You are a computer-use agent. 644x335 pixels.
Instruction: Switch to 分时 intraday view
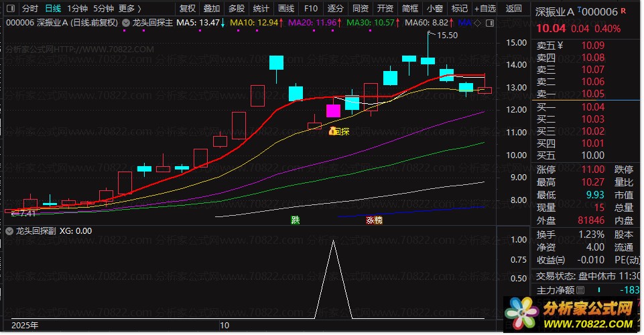click(x=30, y=8)
